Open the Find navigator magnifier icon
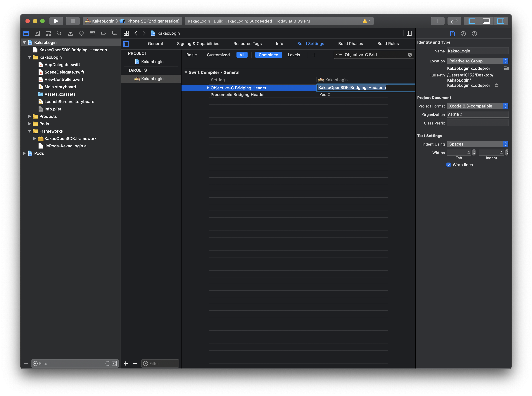 tap(59, 33)
